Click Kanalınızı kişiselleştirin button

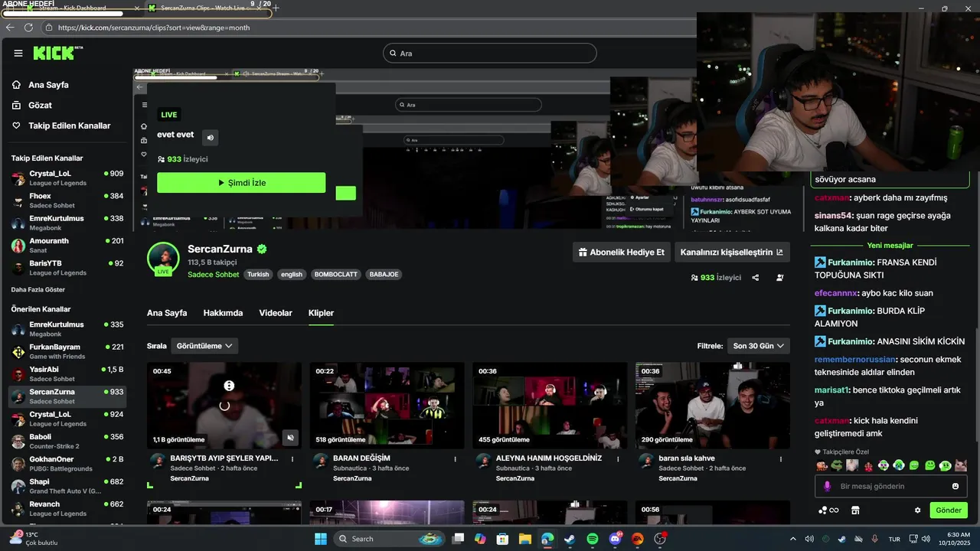tap(732, 252)
